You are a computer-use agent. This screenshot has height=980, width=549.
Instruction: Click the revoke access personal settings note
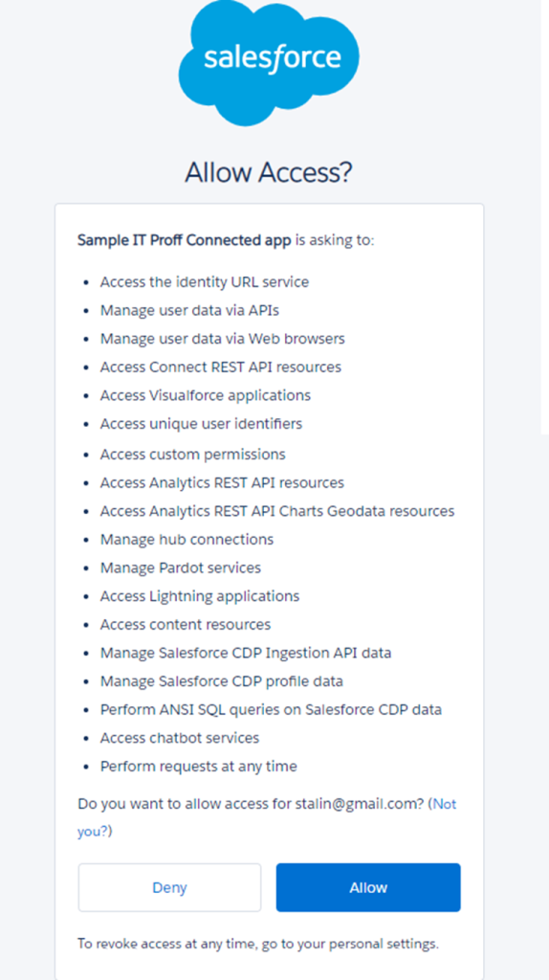[258, 944]
